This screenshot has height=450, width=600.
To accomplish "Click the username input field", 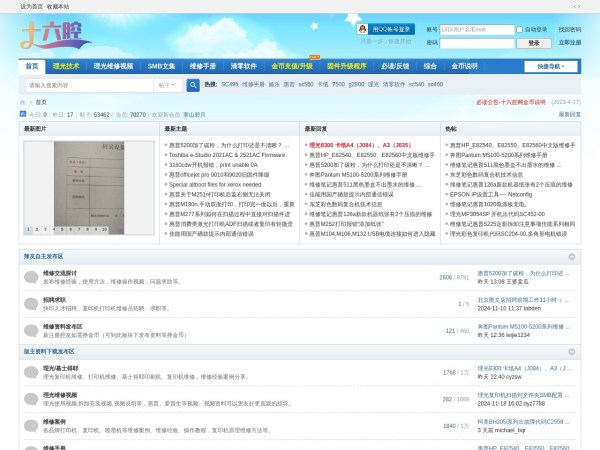I will pos(479,30).
